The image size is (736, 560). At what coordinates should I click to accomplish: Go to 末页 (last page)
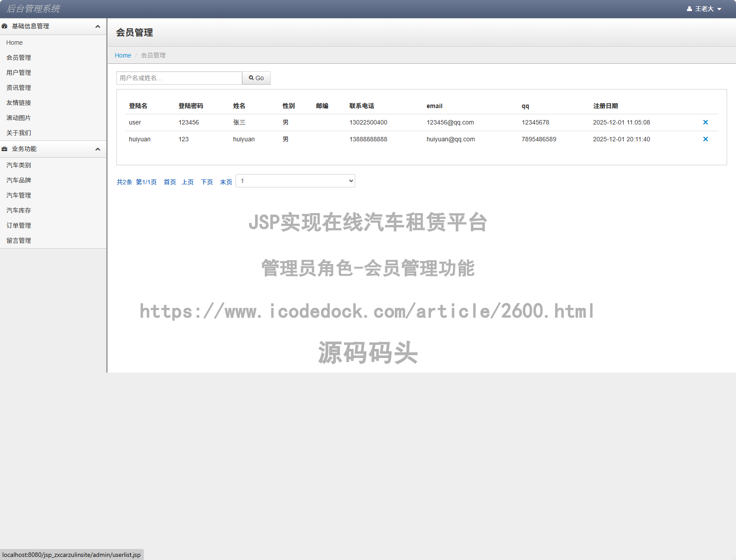pos(226,182)
